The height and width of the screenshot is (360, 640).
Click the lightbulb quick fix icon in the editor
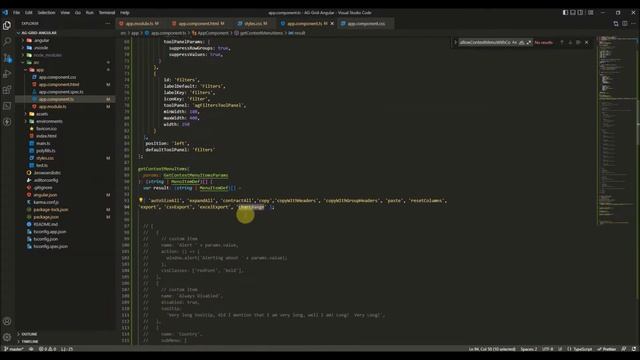[x=141, y=200]
